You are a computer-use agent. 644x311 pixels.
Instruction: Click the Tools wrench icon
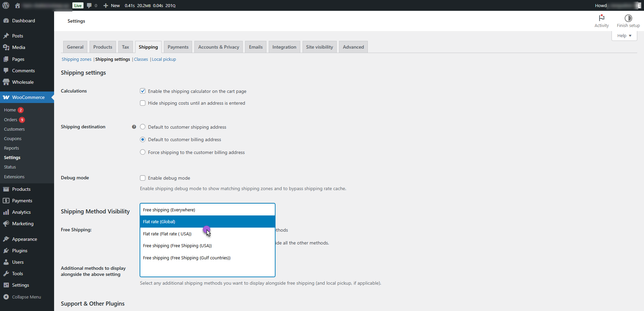pos(6,274)
